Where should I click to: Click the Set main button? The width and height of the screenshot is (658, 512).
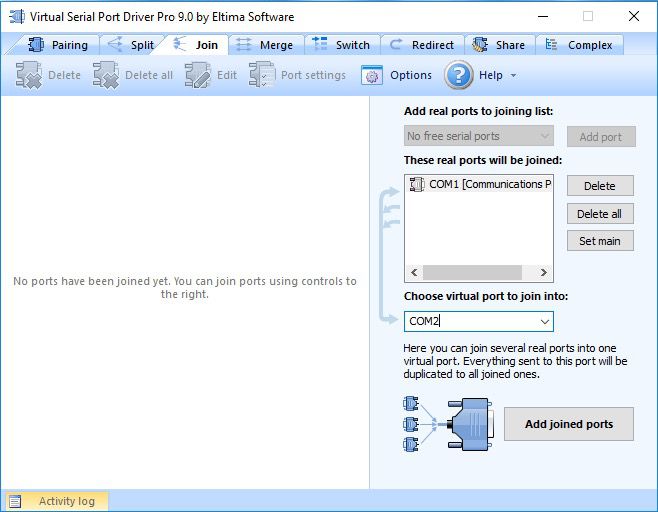coord(600,241)
